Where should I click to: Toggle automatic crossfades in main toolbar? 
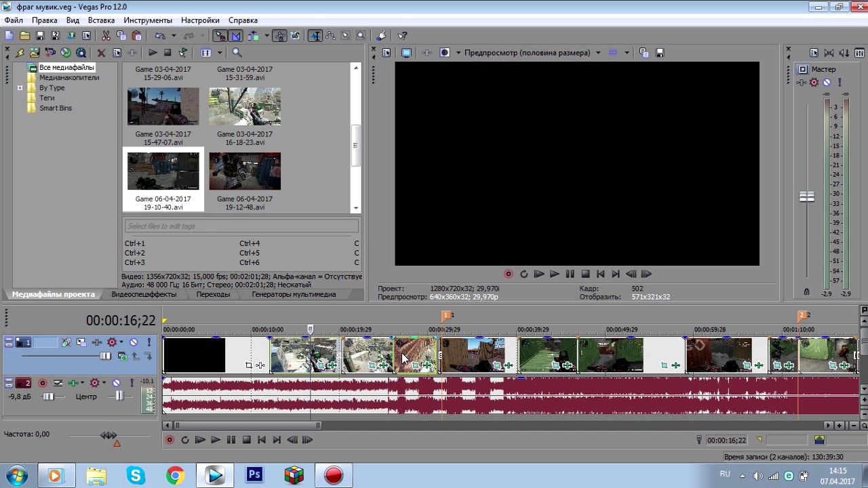[235, 35]
